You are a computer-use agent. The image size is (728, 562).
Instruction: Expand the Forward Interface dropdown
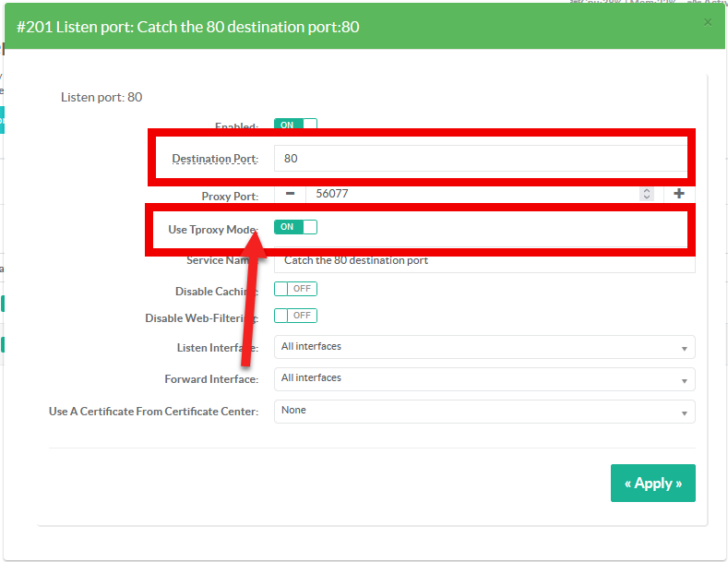click(483, 378)
